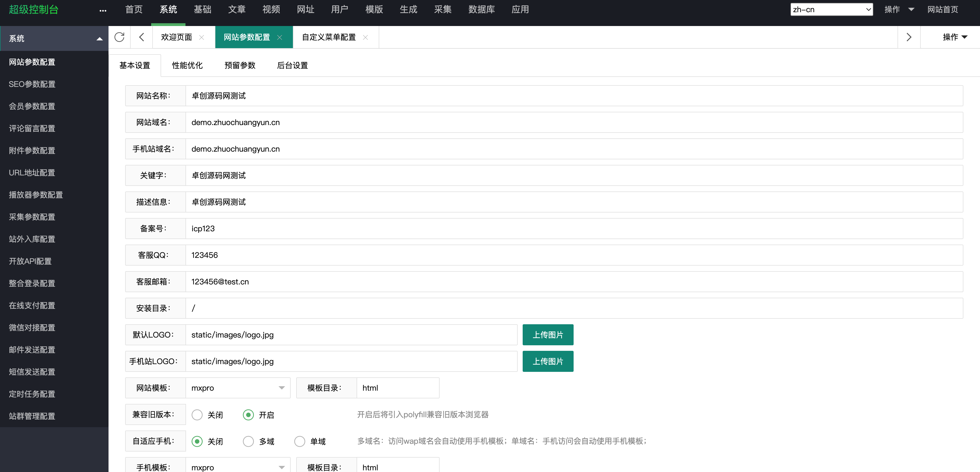This screenshot has height=472, width=980.
Task: Open the 采集 top menu
Action: 443,9
